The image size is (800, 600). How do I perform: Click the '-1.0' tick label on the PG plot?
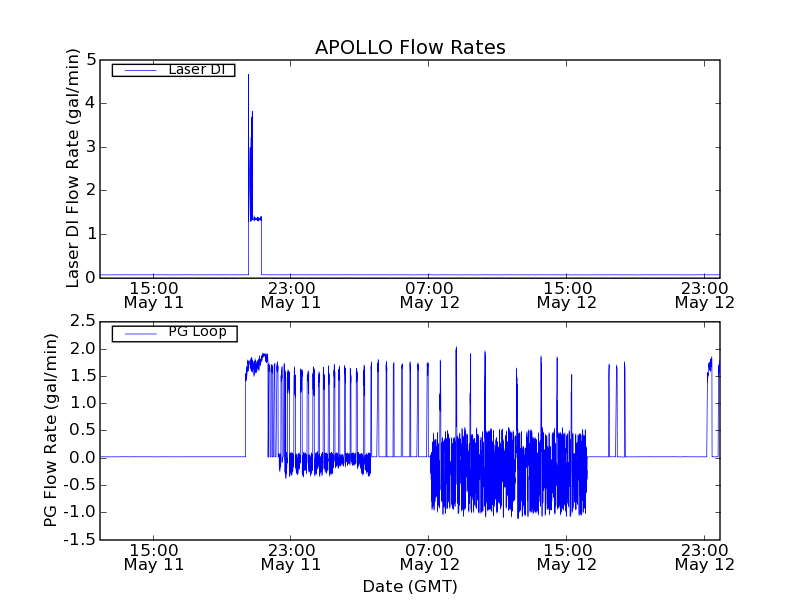tap(80, 512)
